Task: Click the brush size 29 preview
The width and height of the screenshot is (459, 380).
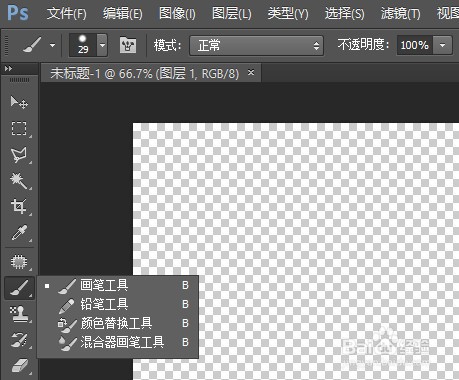Action: [83, 45]
